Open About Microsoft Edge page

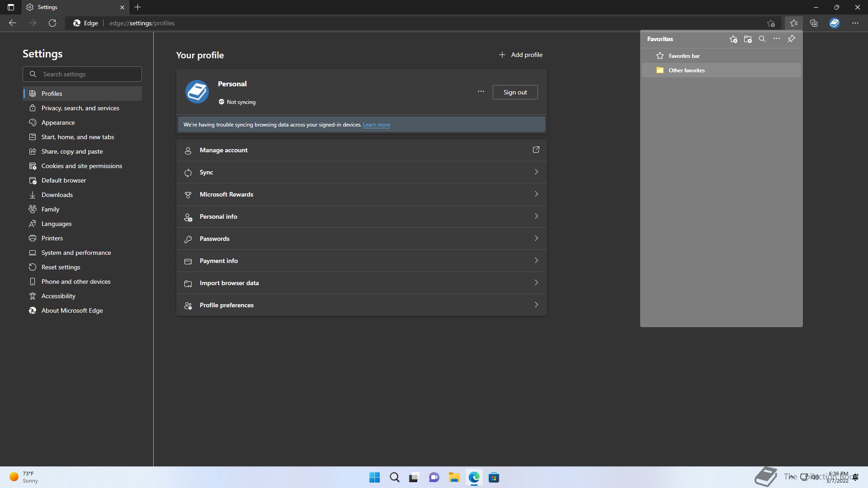pyautogui.click(x=82, y=310)
